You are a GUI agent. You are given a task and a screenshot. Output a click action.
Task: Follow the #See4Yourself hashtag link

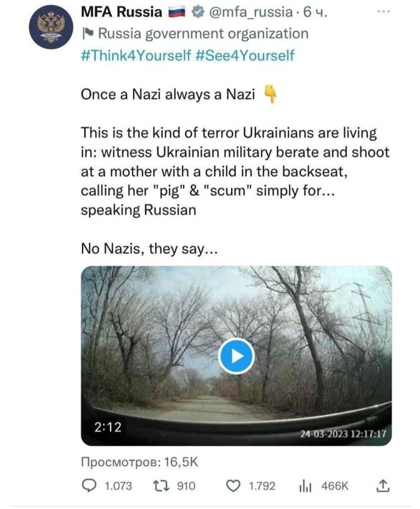pos(244,55)
